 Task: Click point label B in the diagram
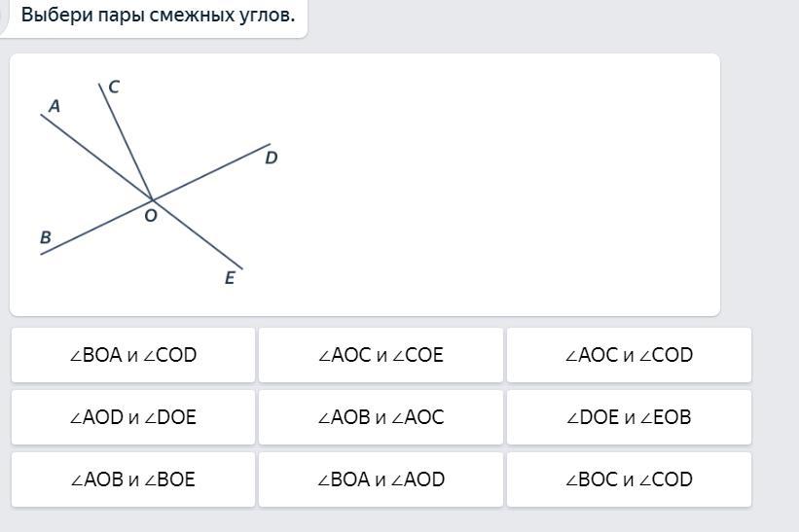46,236
